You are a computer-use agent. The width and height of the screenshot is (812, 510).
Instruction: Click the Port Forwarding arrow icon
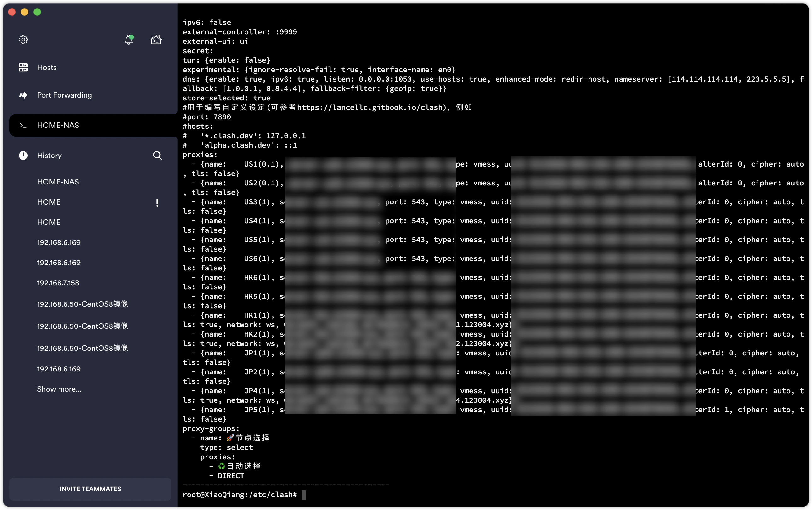point(23,95)
